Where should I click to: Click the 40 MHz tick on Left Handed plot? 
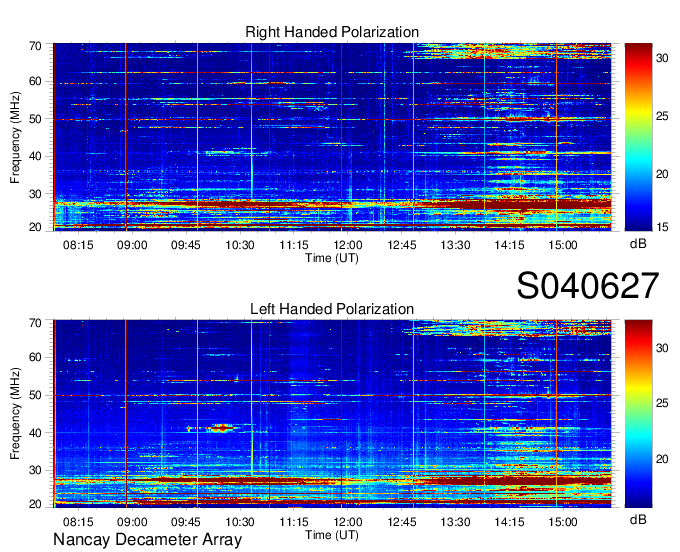pos(35,433)
